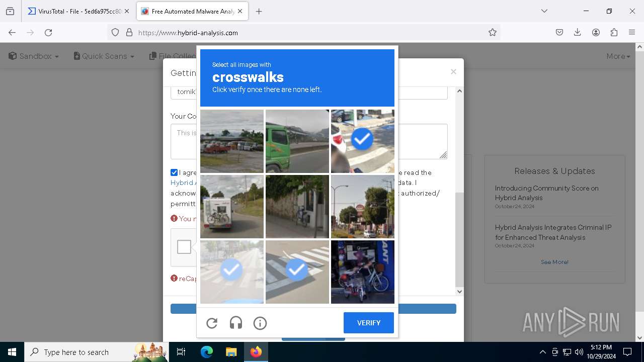Open a new browser tab
Screen dimensions: 644x362
(259, 11)
